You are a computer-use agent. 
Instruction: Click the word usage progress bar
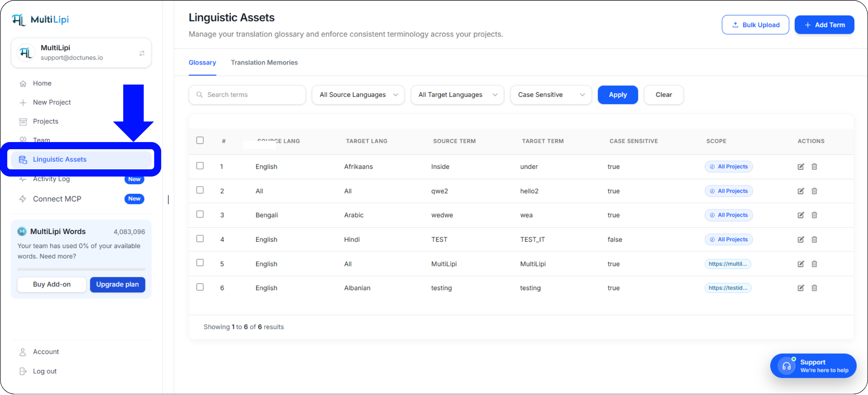point(81,269)
